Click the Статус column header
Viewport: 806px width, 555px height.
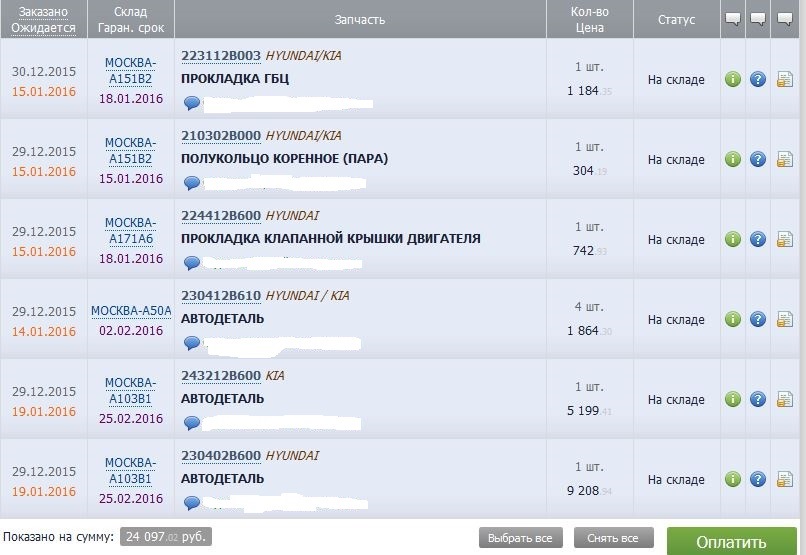pyautogui.click(x=677, y=20)
